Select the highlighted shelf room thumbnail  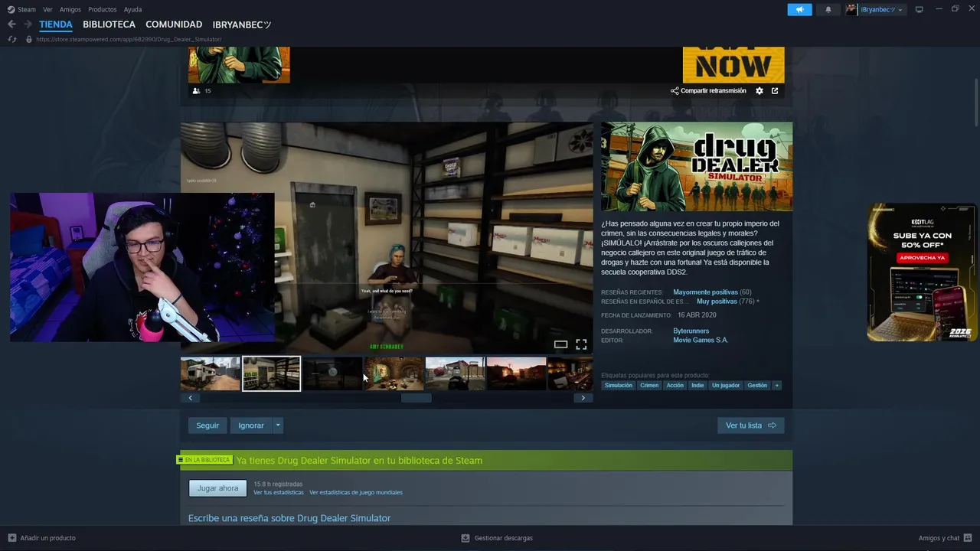[x=272, y=373]
